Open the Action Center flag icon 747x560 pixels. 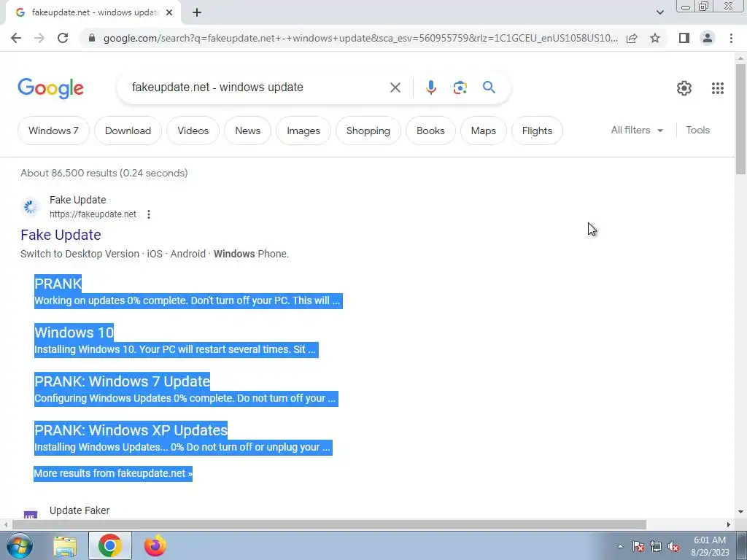point(638,547)
